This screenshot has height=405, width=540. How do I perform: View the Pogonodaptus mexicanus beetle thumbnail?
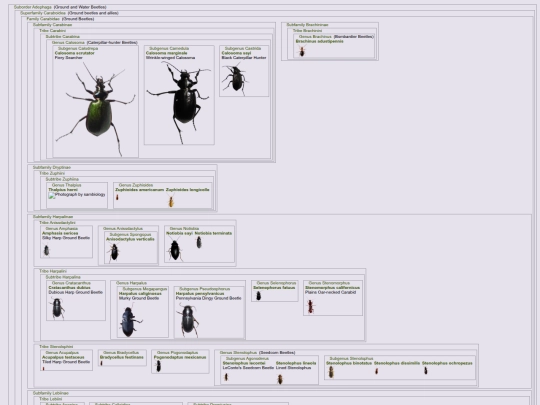coord(158,366)
